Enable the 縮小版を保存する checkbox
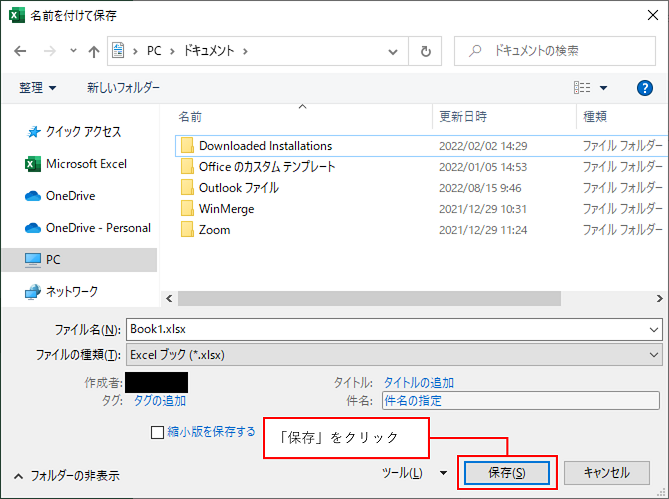Image resolution: width=669 pixels, height=499 pixels. [x=157, y=432]
